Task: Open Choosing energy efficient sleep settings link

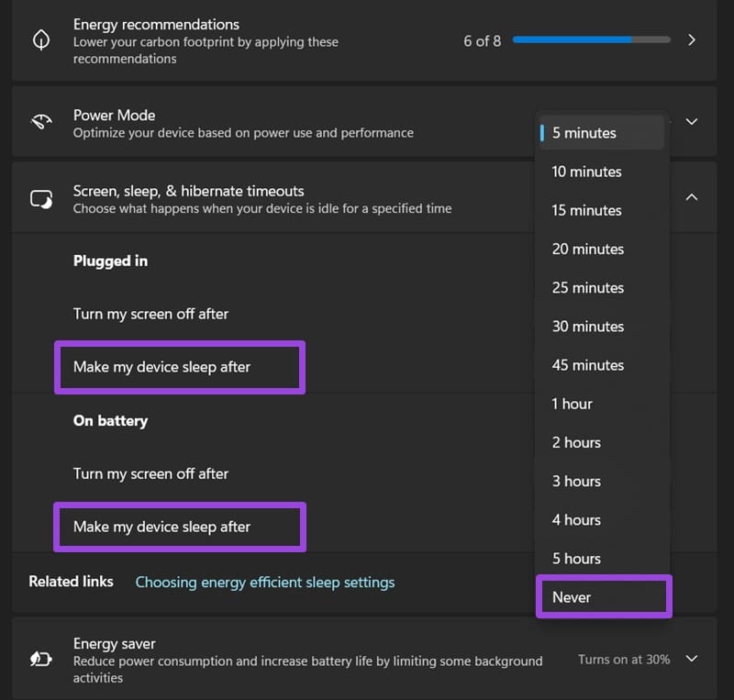Action: point(264,582)
